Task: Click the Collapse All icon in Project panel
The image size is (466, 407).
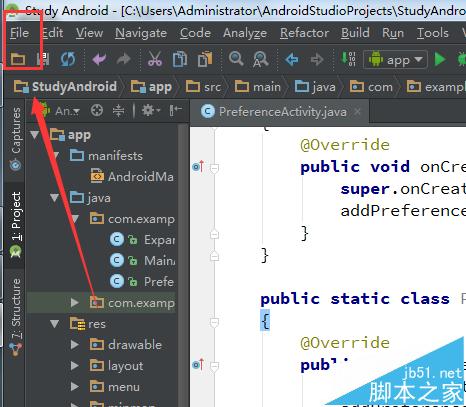Action: 118,110
